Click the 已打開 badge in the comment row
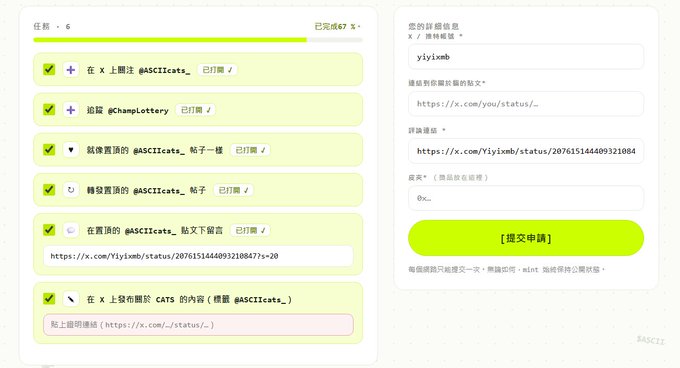 (250, 230)
